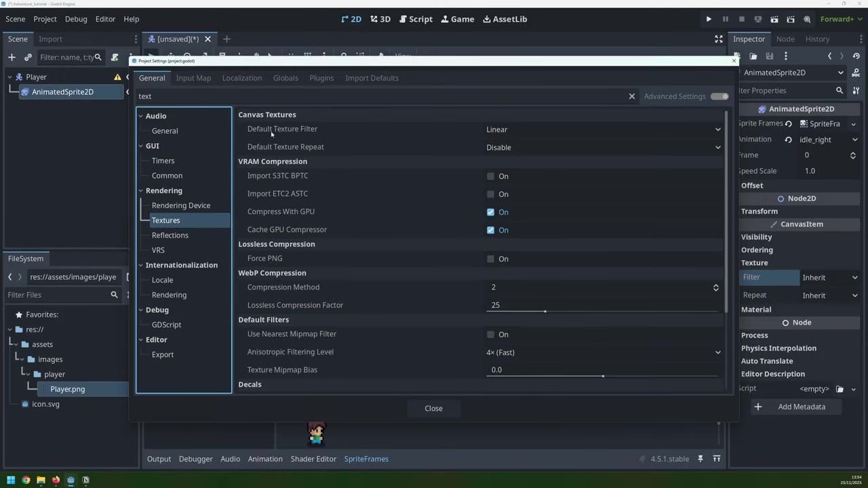
Task: Click Add Metadata button
Action: 793,407
